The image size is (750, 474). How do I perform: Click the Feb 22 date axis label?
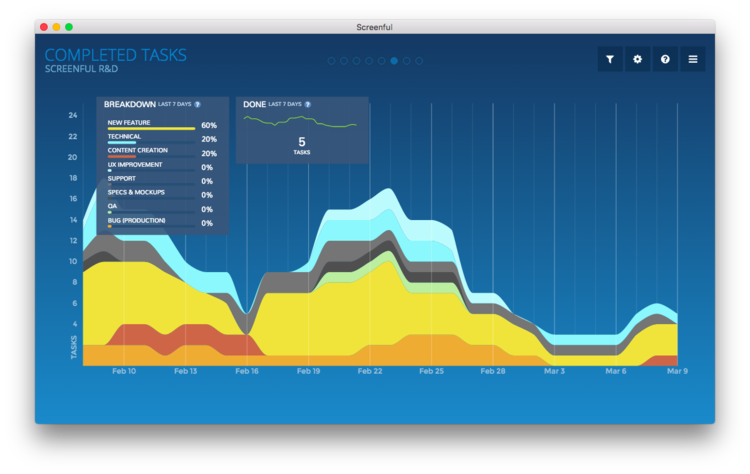pos(370,371)
